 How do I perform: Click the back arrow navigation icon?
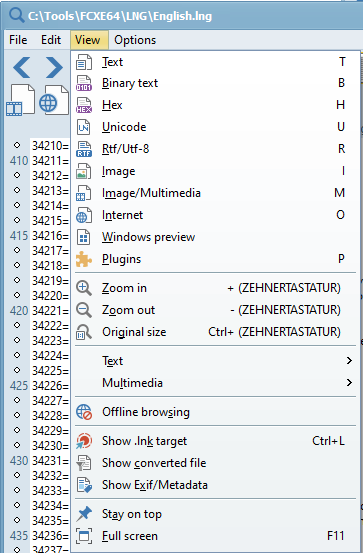22,67
